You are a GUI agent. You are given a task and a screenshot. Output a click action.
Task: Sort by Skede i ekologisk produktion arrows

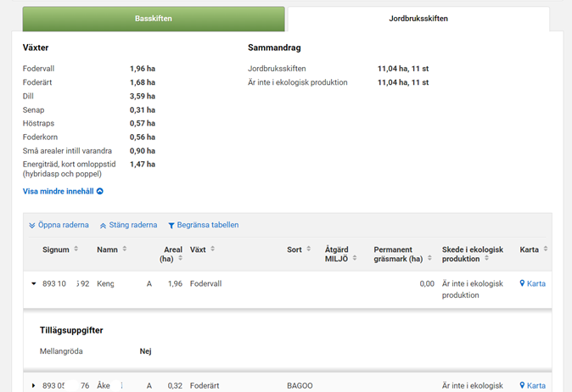click(x=487, y=259)
